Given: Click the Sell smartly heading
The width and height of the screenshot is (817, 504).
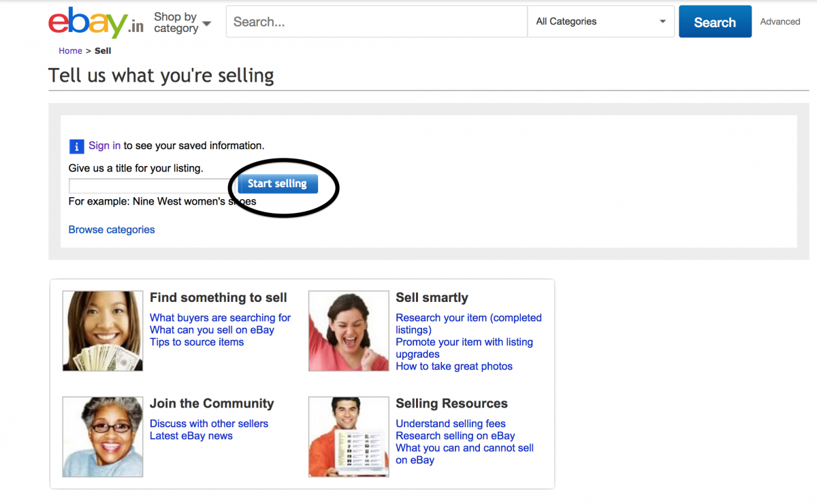Looking at the screenshot, I should [x=432, y=298].
